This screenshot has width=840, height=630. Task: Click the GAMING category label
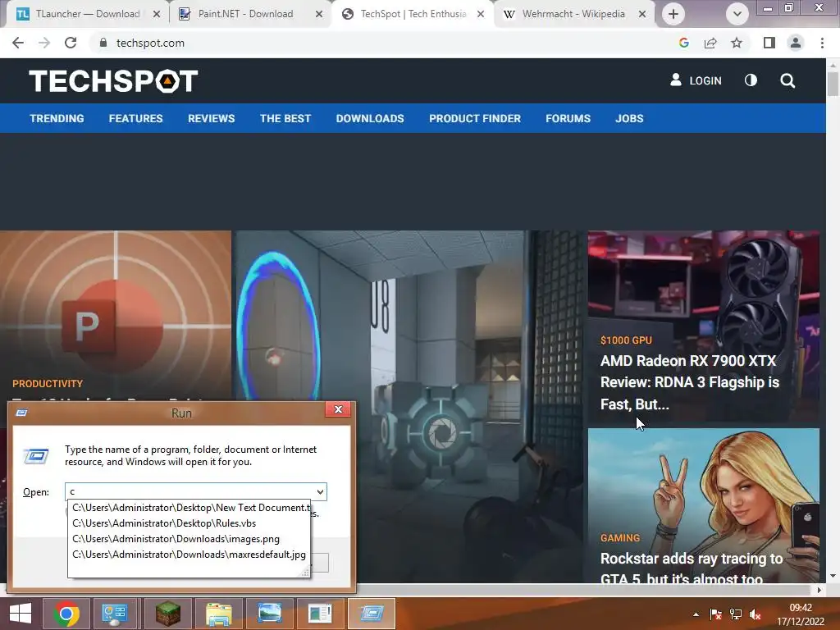(x=620, y=538)
